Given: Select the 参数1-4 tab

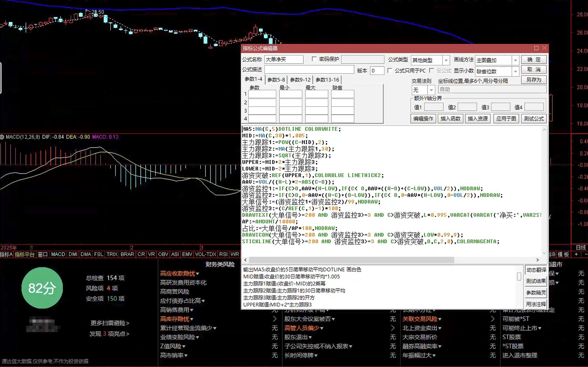Looking at the screenshot, I should pyautogui.click(x=253, y=79).
